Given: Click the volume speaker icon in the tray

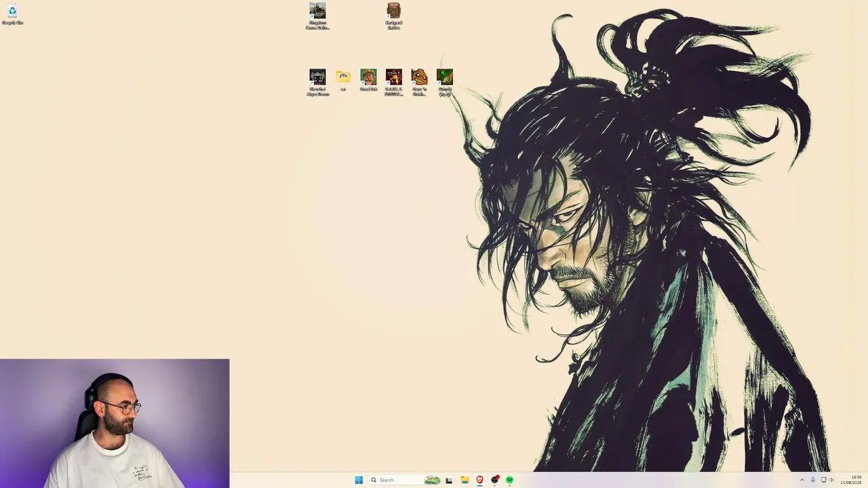Looking at the screenshot, I should tap(831, 480).
